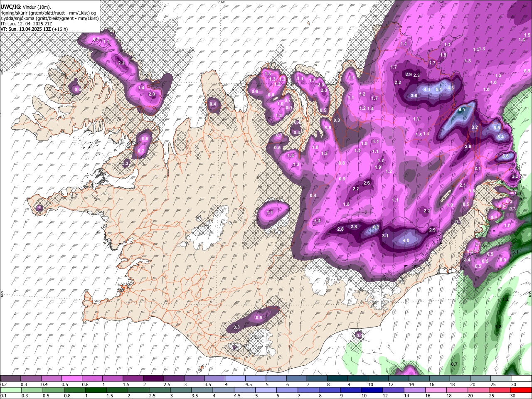Select the pink lower swatch between 16 and 18
The width and height of the screenshot is (532, 399).
(436, 390)
